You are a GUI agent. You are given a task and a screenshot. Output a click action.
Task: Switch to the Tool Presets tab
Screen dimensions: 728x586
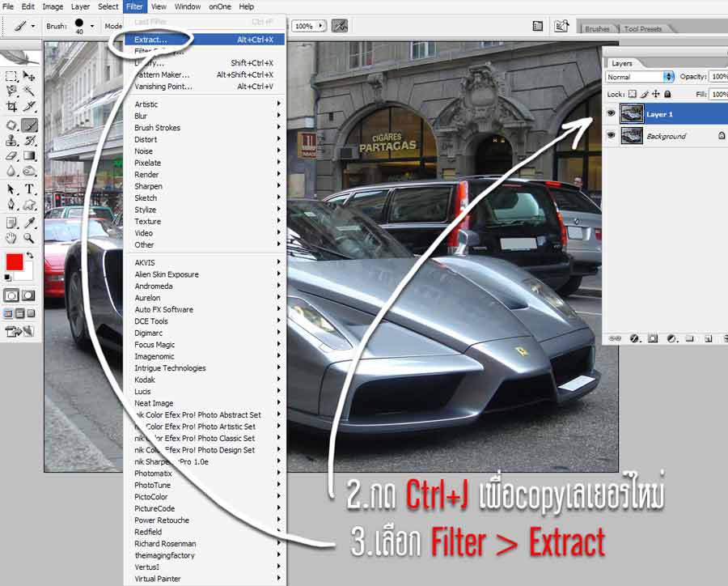point(642,28)
